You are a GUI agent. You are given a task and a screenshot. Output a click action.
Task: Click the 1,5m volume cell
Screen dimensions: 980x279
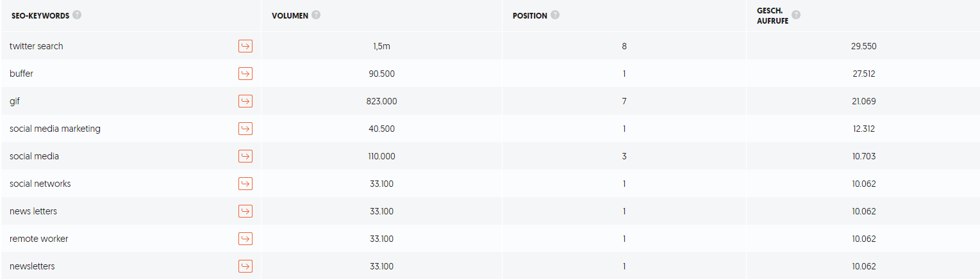pos(382,46)
